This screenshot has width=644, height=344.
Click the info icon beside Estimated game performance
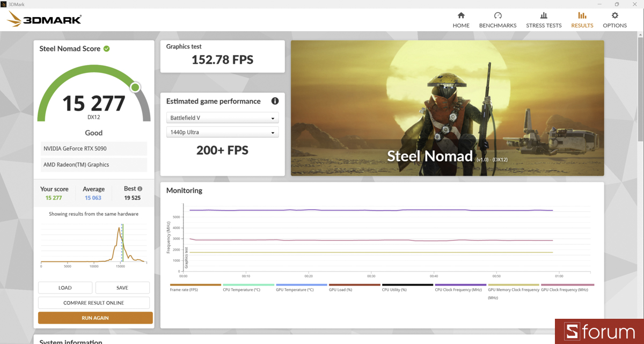(x=275, y=101)
